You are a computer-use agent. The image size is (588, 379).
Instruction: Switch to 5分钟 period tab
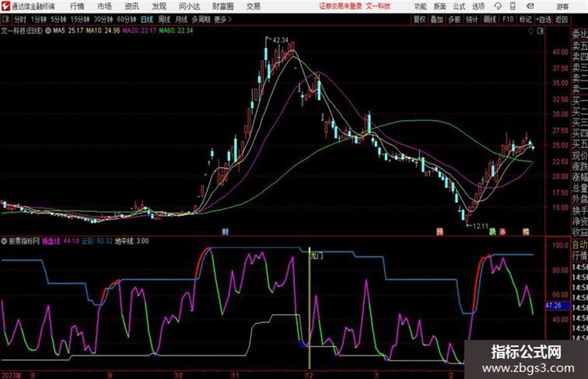click(x=58, y=19)
